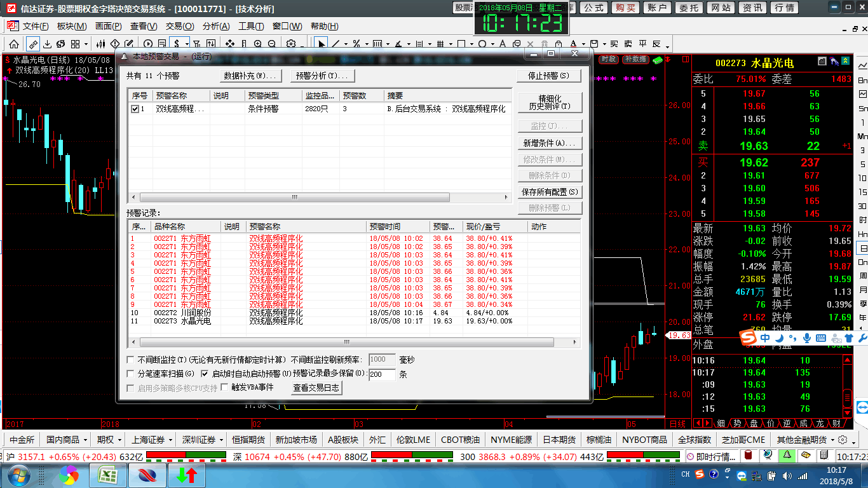This screenshot has width=868, height=488.
Task: Select the percent retracement tool
Action: pos(356,44)
